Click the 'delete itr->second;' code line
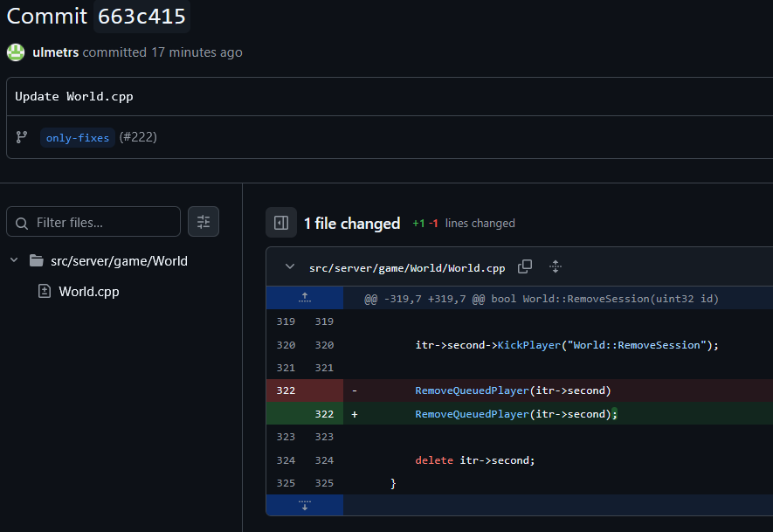 [475, 460]
